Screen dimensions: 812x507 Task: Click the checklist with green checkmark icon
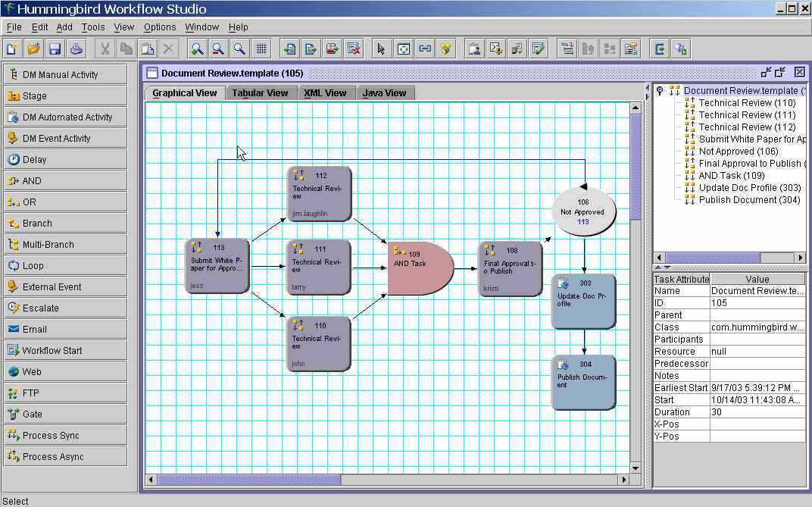point(539,49)
